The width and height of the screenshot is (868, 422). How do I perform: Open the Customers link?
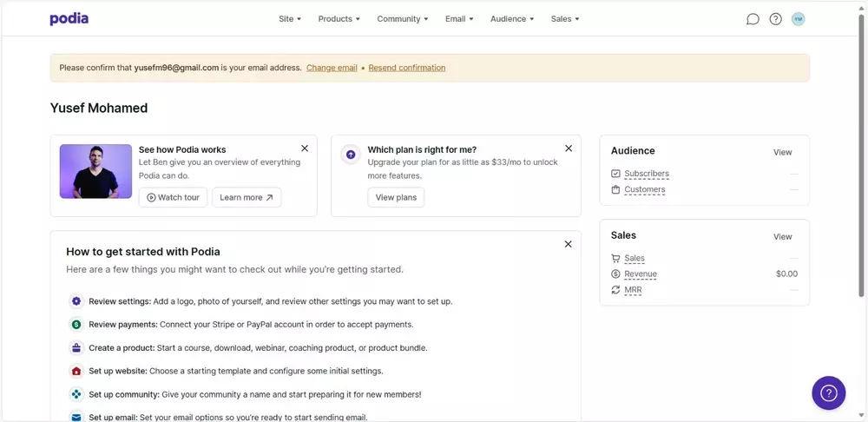(645, 189)
